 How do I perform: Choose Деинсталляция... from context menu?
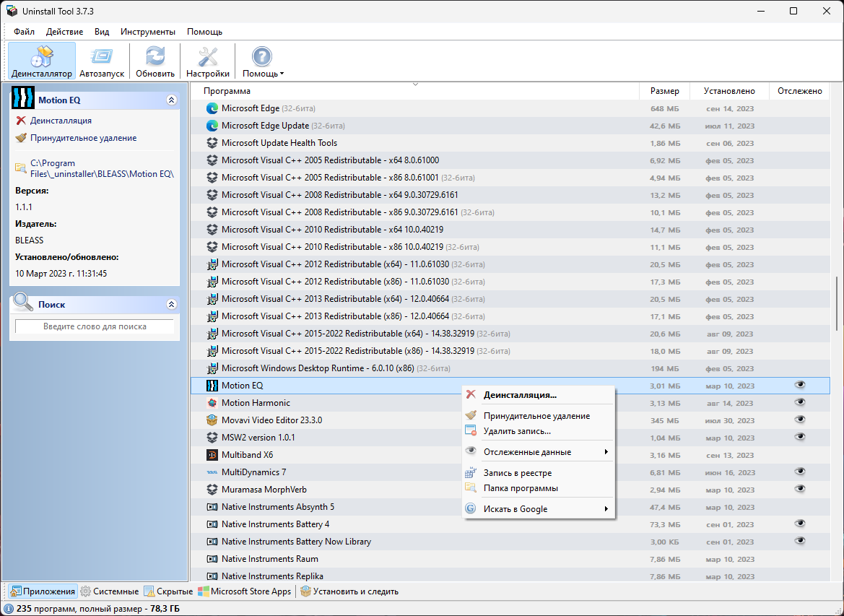539,395
